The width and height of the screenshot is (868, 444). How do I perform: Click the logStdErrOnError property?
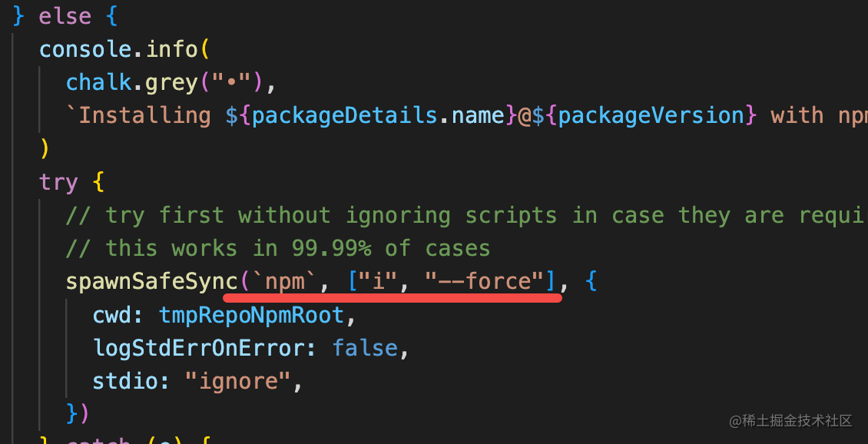coord(198,348)
